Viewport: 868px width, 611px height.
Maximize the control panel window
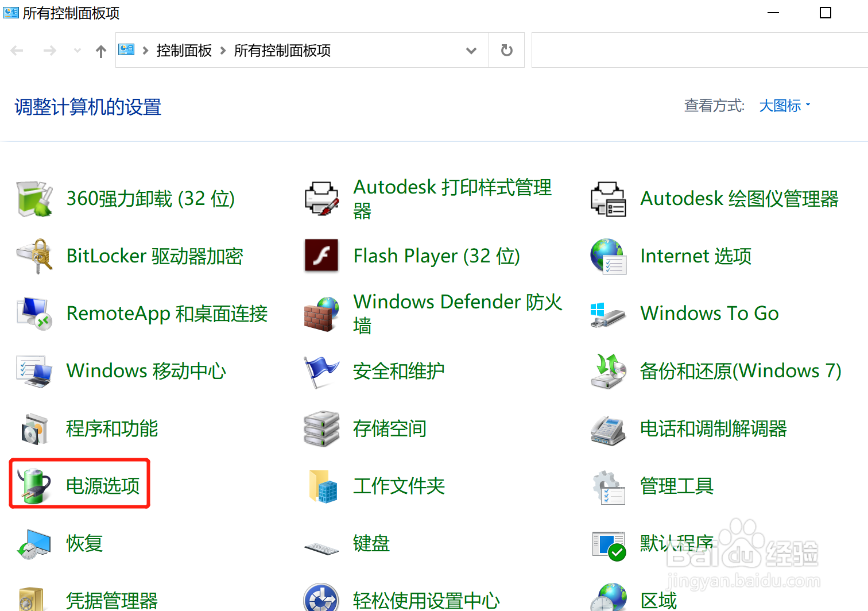coord(826,13)
